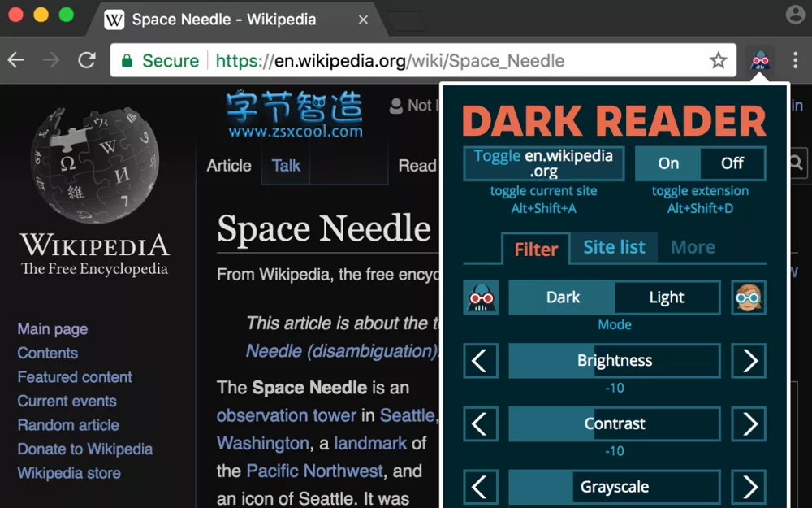Screen dimensions: 812x508
Task: Follow the Needle (disambiguation) link
Action: (x=341, y=351)
